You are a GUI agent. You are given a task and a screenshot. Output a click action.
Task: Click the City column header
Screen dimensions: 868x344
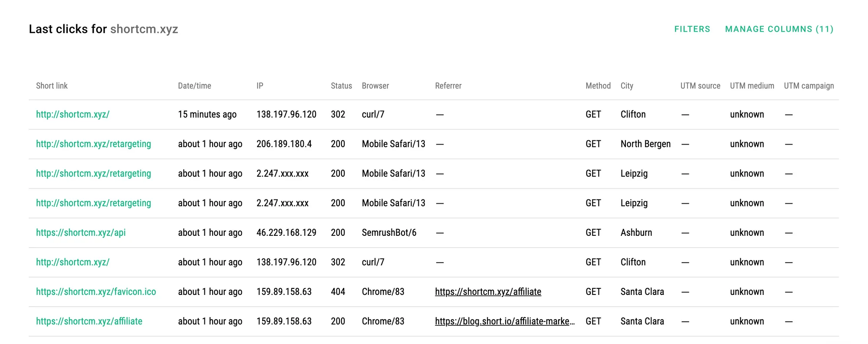click(627, 86)
